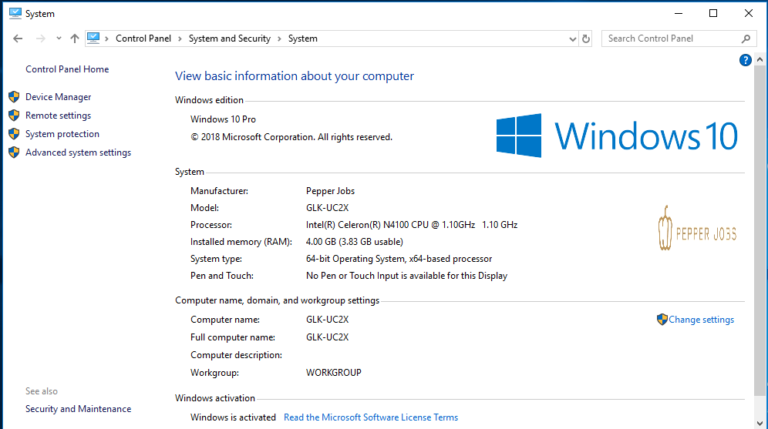This screenshot has width=768, height=429.
Task: Click the Microsoft copyright 2018 text
Action: coord(291,138)
